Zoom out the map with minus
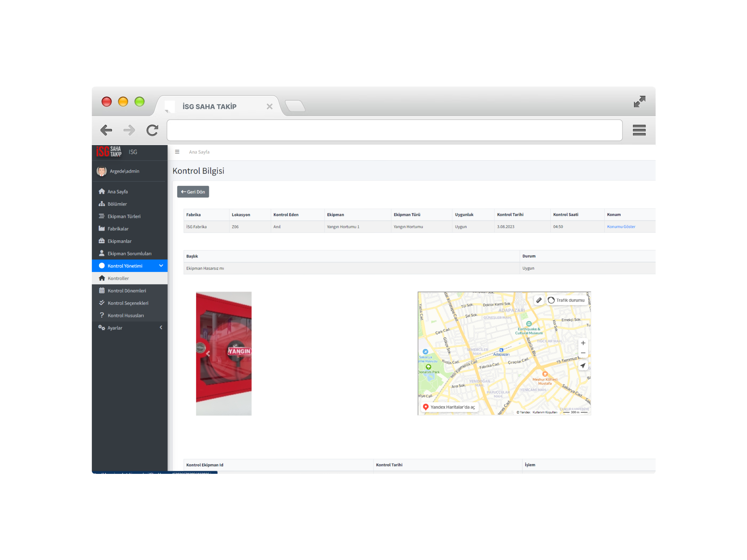This screenshot has width=747, height=560. click(583, 353)
